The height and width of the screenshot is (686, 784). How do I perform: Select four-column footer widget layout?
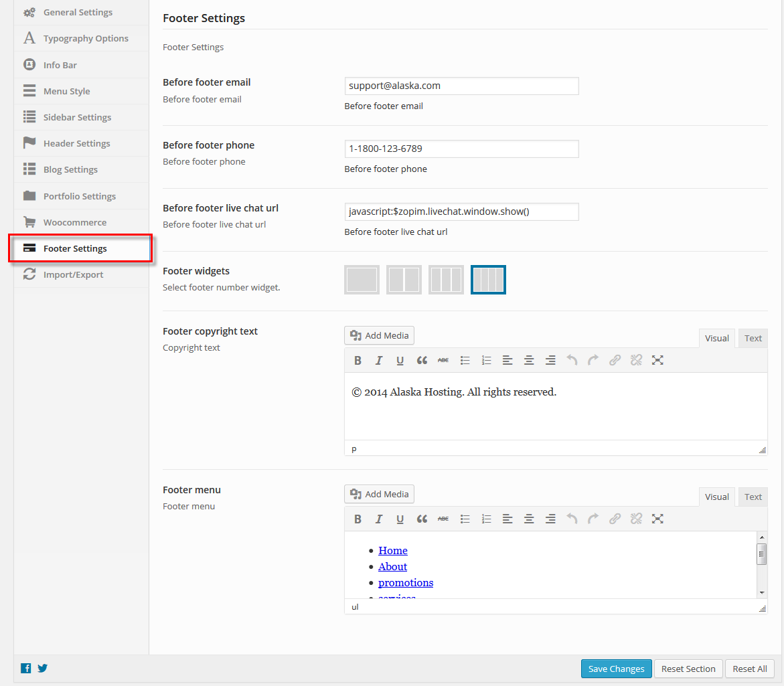coord(488,280)
